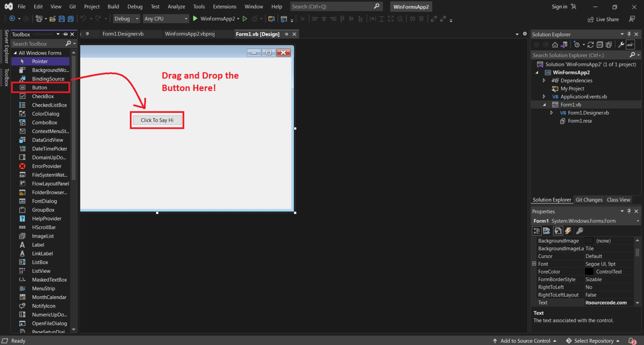Open the Build menu

tap(113, 7)
